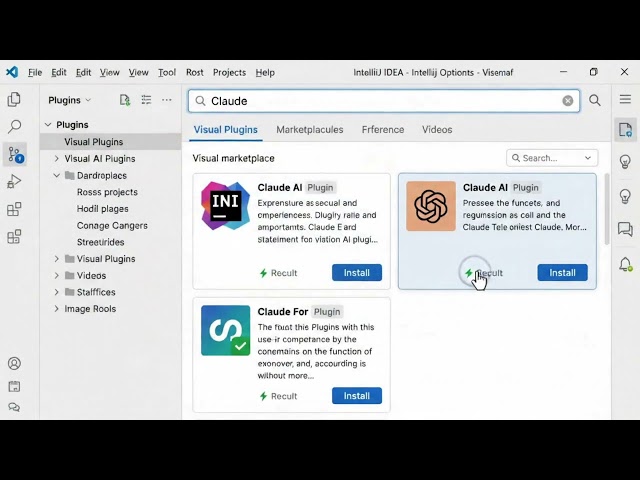Select the Visual Plugins tab

(x=226, y=130)
